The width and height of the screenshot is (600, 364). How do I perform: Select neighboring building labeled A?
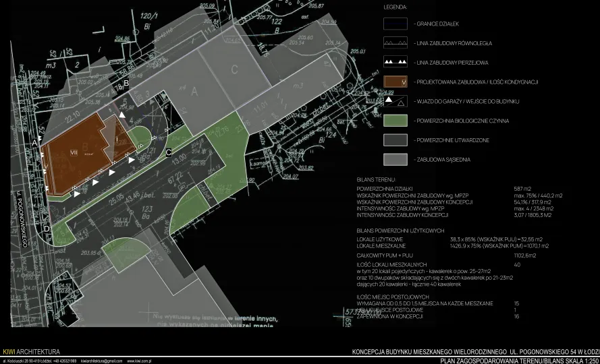click(x=193, y=90)
